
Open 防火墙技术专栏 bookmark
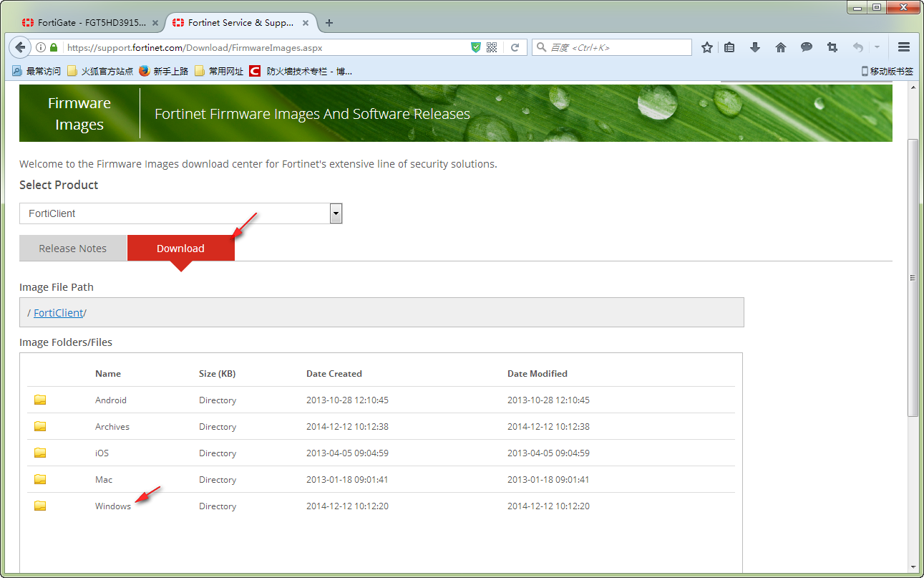(301, 71)
